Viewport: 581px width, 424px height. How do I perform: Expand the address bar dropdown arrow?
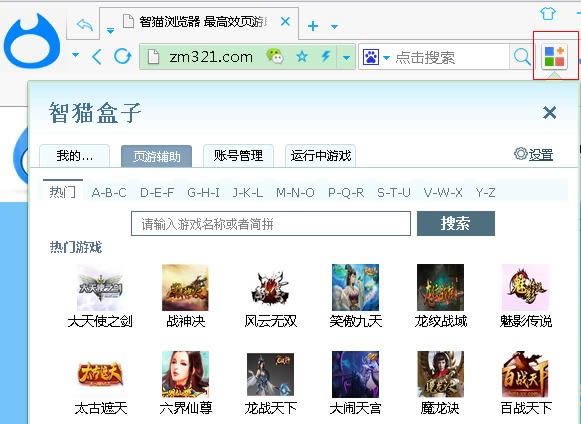346,57
